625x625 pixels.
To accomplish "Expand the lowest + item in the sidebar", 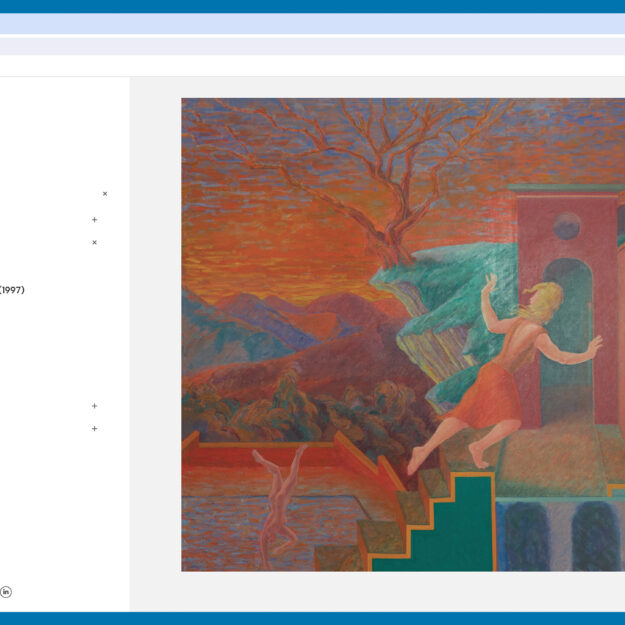I will coord(95,429).
